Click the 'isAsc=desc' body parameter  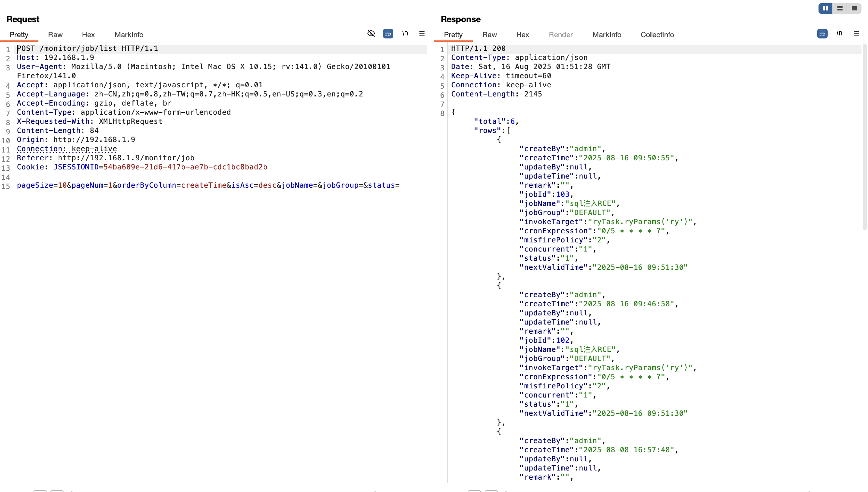point(254,185)
